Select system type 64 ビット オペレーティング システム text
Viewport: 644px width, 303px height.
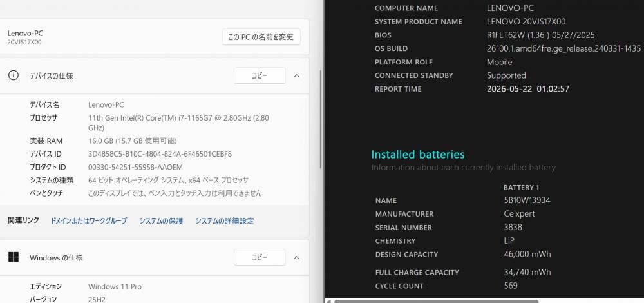click(x=168, y=180)
